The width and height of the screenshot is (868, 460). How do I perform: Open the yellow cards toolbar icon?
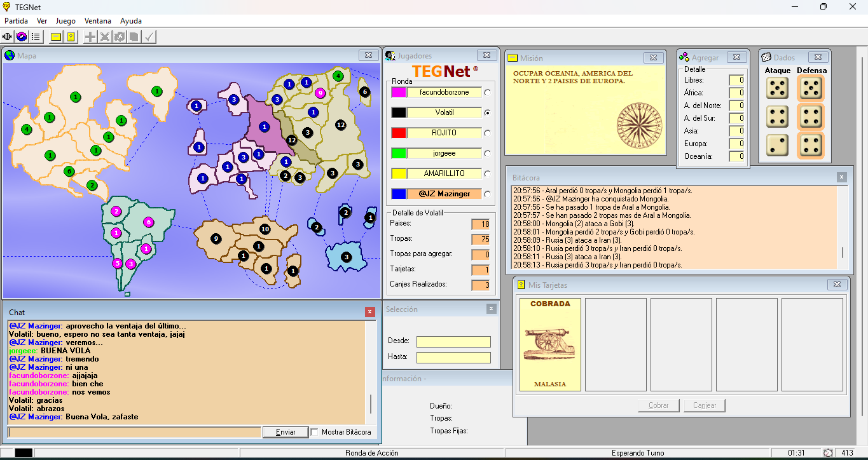click(x=71, y=37)
